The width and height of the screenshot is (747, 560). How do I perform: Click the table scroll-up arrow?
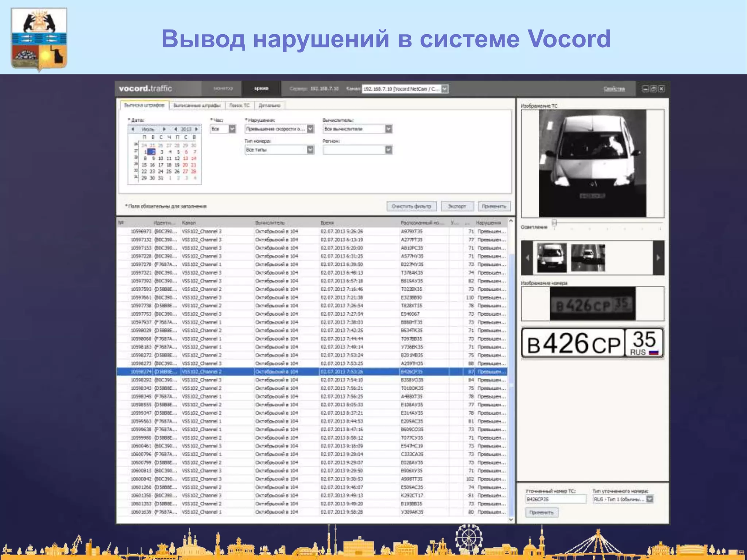tap(511, 221)
